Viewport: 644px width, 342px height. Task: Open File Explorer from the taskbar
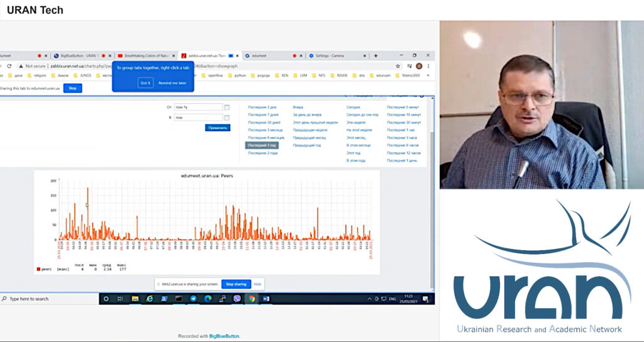(135, 299)
